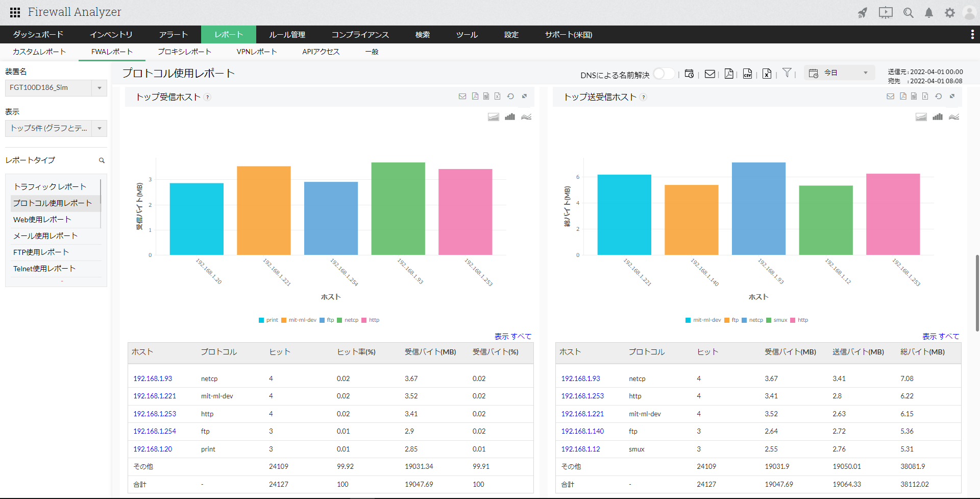Email the トップ送受信ホスト widget report
The width and height of the screenshot is (980, 499).
point(890,97)
